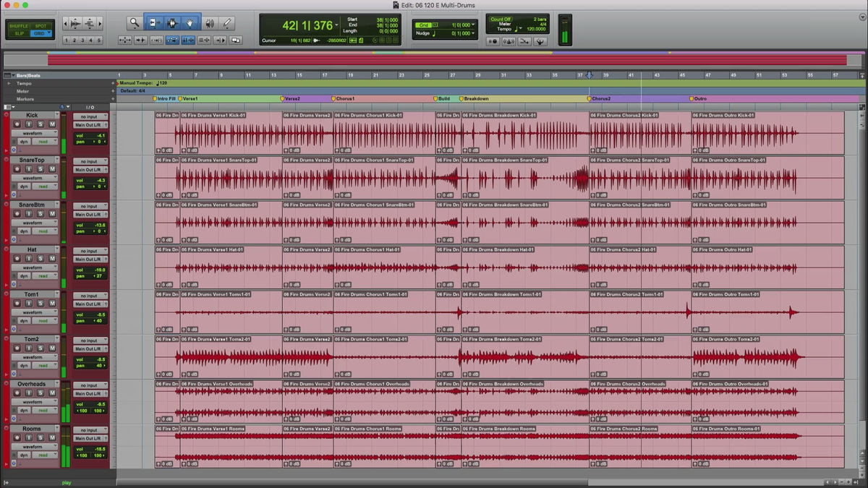This screenshot has width=868, height=488.
Task: Click the Tom1 track name button
Action: click(33, 294)
